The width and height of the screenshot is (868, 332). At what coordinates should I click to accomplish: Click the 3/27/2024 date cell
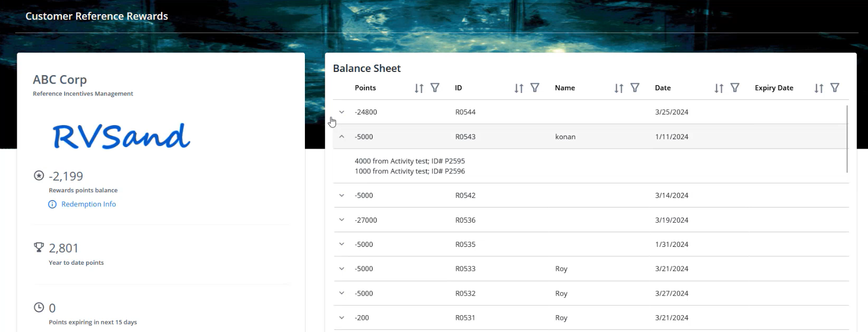pyautogui.click(x=671, y=294)
